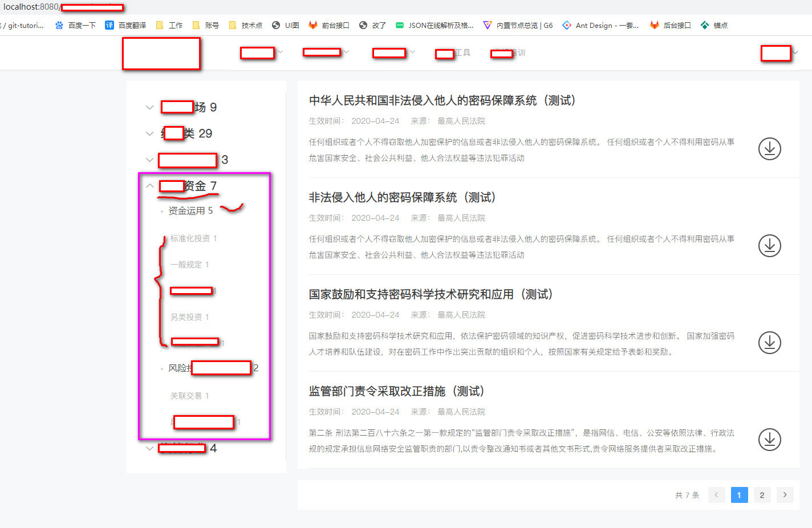Screen dimensions: 812x528
Task: Expand the tree node with count 29
Action: [149, 133]
